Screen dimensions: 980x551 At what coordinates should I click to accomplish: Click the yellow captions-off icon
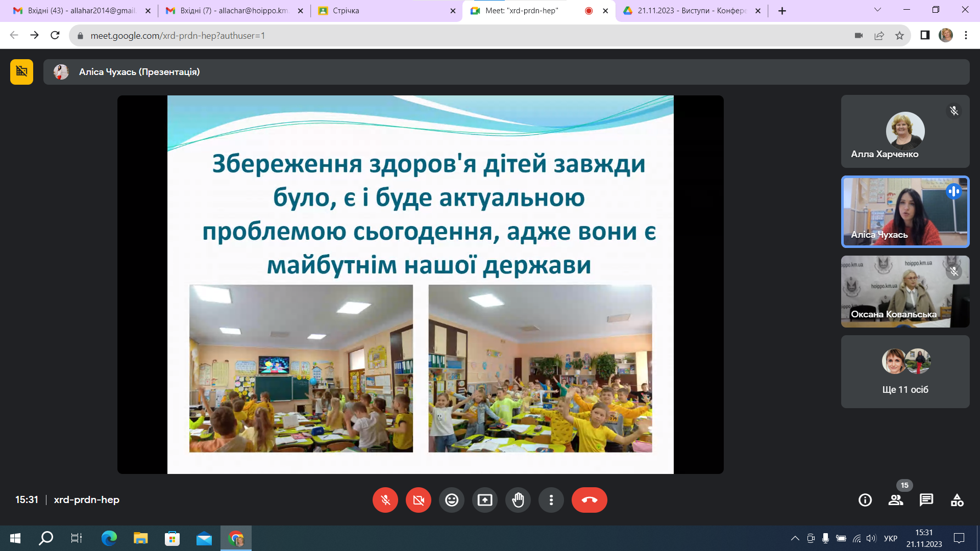(21, 72)
